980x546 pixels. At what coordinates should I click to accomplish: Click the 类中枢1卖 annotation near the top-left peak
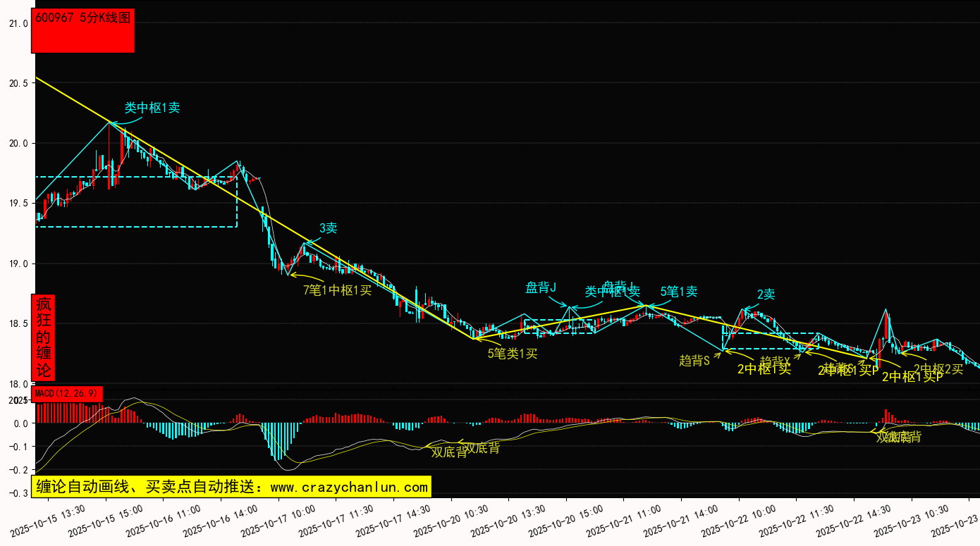point(152,108)
